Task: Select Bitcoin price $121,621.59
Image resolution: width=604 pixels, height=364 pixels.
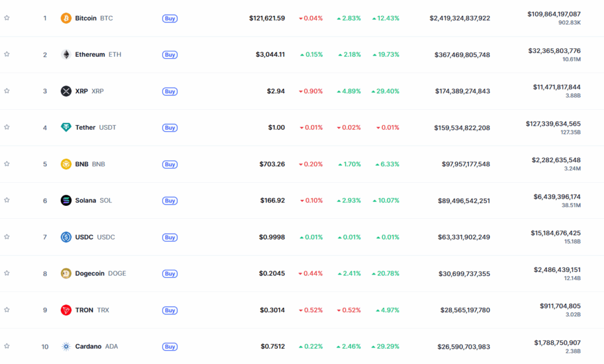Action: [x=267, y=18]
